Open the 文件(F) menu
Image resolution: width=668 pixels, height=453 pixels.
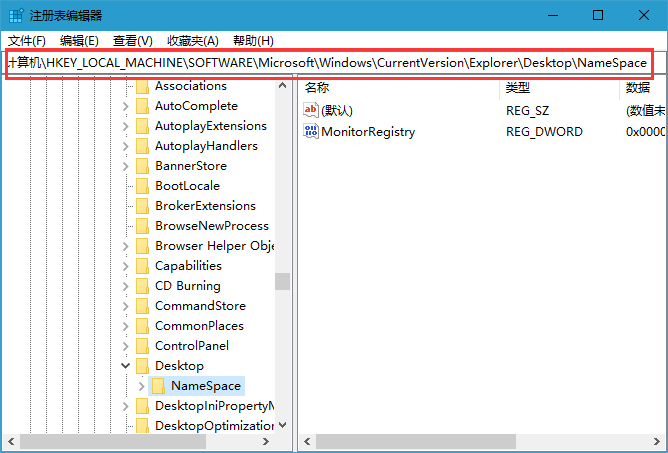(x=26, y=41)
